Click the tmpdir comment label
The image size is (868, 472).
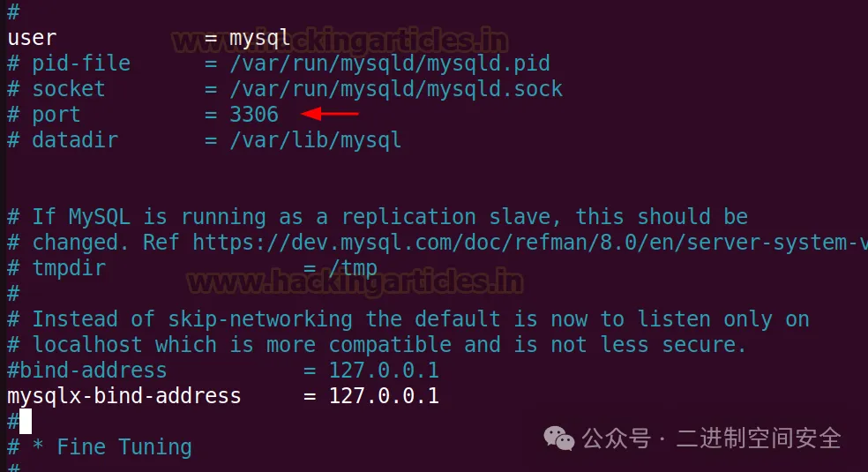(x=69, y=268)
